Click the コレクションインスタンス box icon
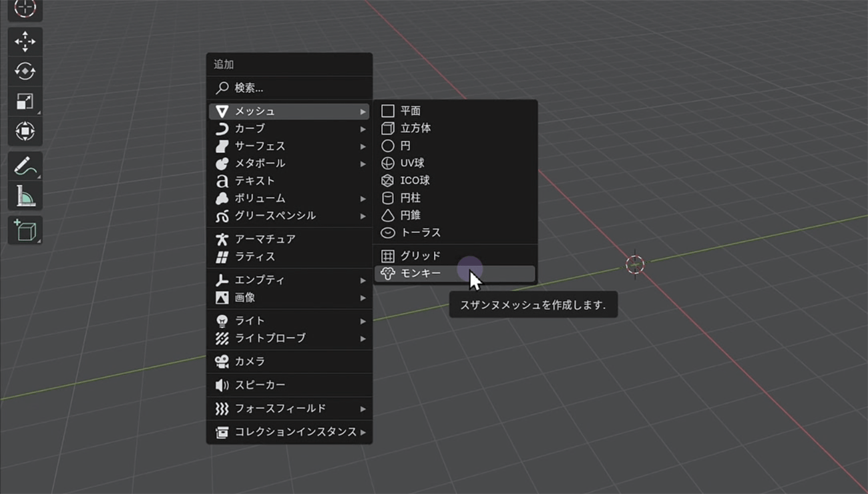The height and width of the screenshot is (494, 868). point(222,433)
